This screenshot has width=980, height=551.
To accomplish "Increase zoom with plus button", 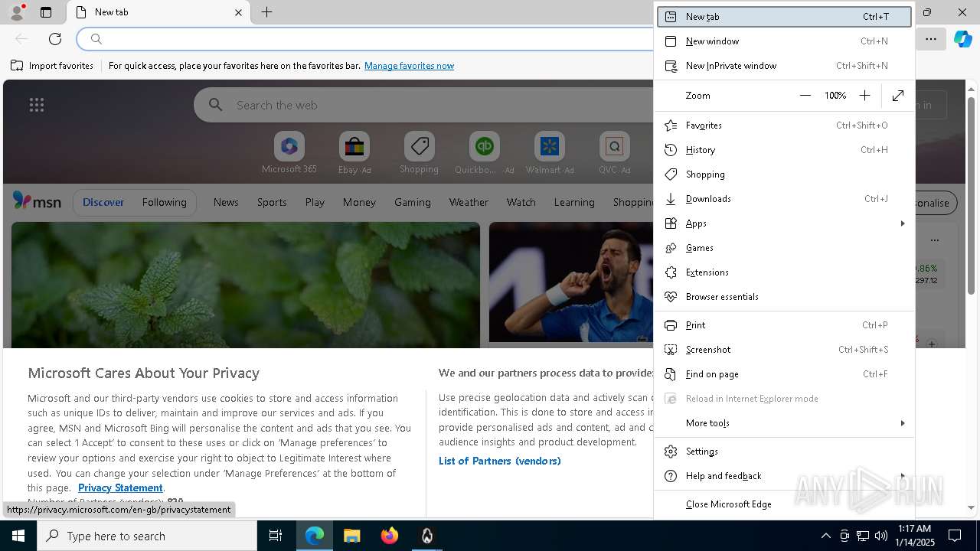I will 864,96.
